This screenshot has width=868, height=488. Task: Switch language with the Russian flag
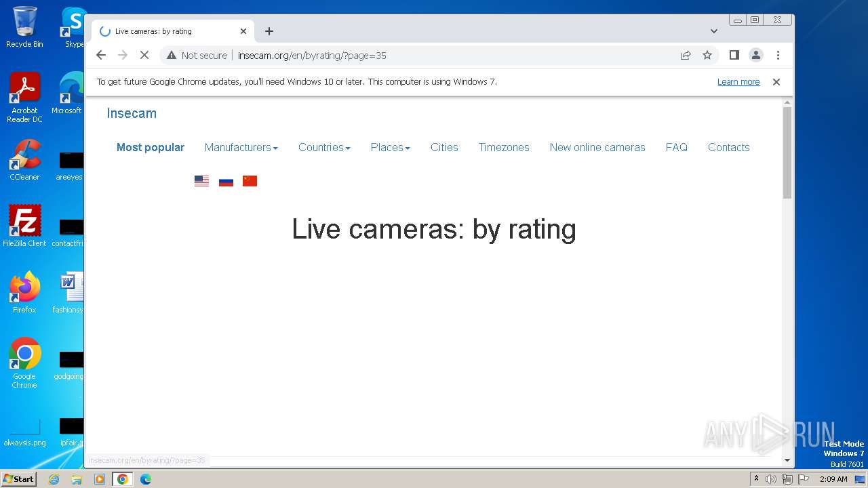pyautogui.click(x=226, y=181)
